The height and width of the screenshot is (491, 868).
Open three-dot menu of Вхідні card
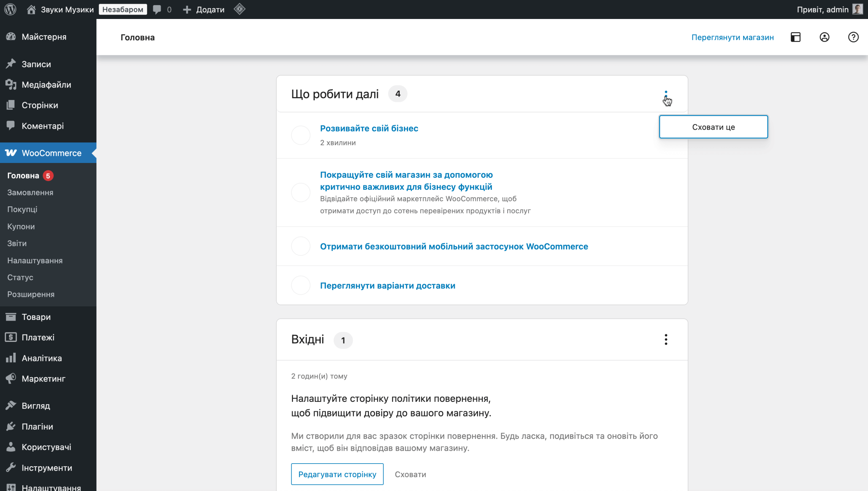pyautogui.click(x=666, y=340)
